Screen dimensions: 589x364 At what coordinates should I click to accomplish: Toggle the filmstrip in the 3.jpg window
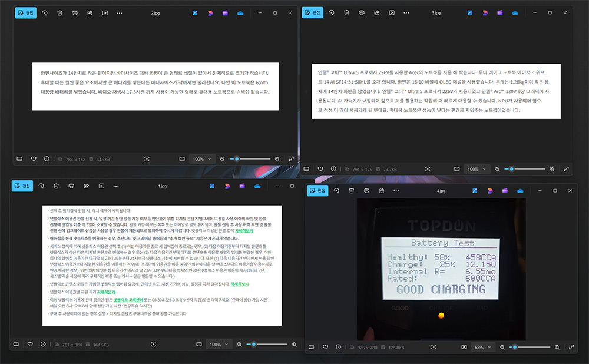(306, 169)
